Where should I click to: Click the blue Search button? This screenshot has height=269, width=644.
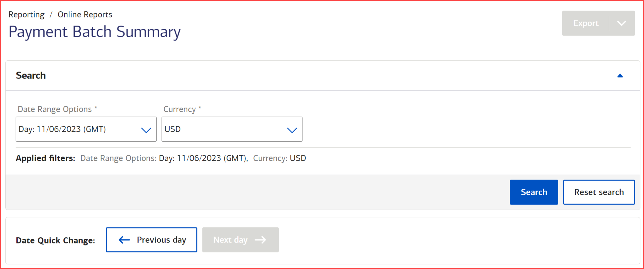pyautogui.click(x=534, y=192)
